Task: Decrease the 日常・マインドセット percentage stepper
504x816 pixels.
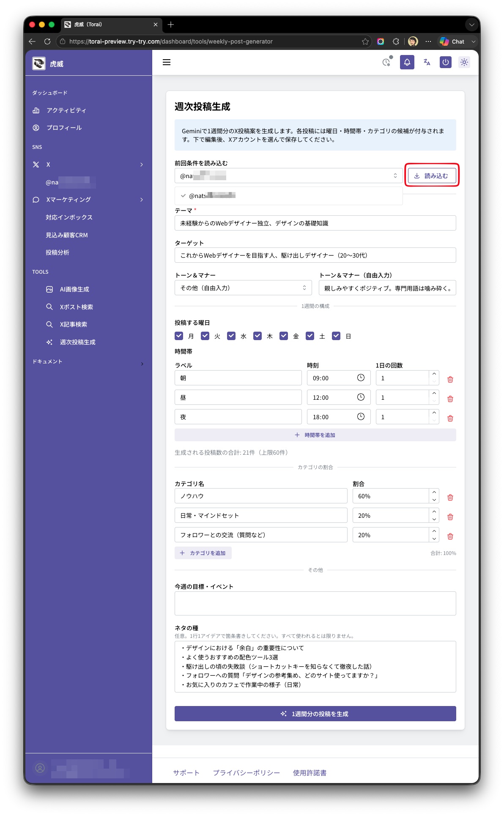Action: pos(434,519)
